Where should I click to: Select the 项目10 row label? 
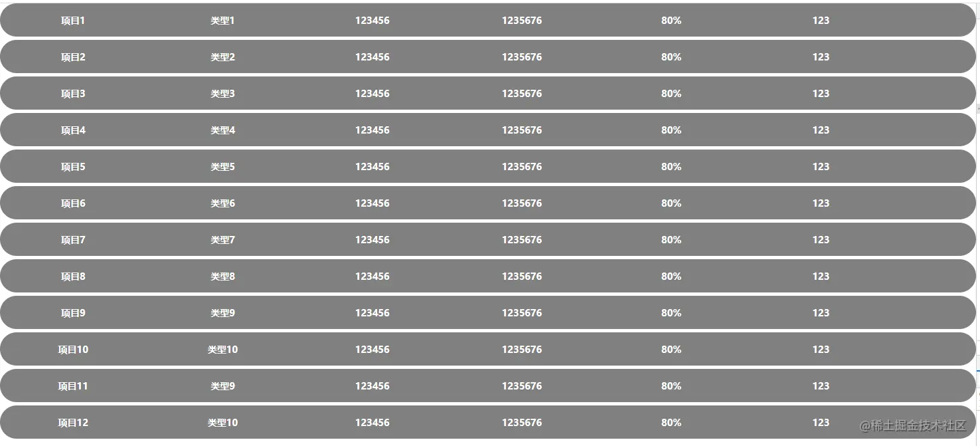click(73, 350)
